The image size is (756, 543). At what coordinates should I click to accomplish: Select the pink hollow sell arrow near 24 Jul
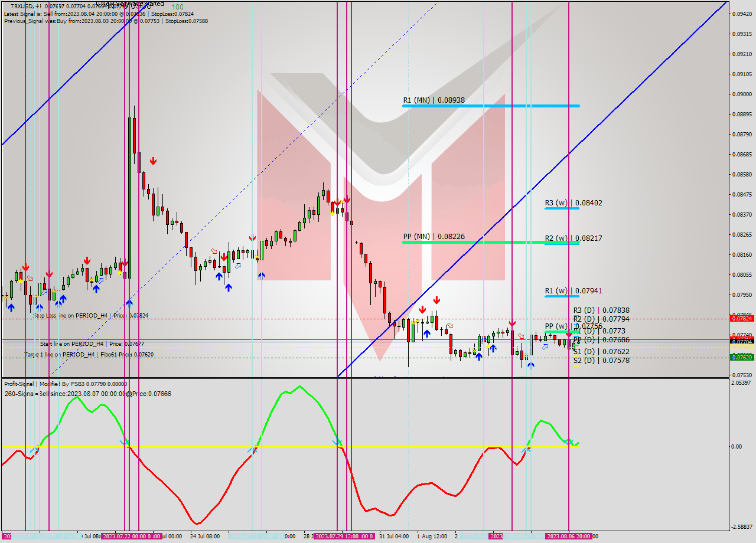tap(214, 251)
